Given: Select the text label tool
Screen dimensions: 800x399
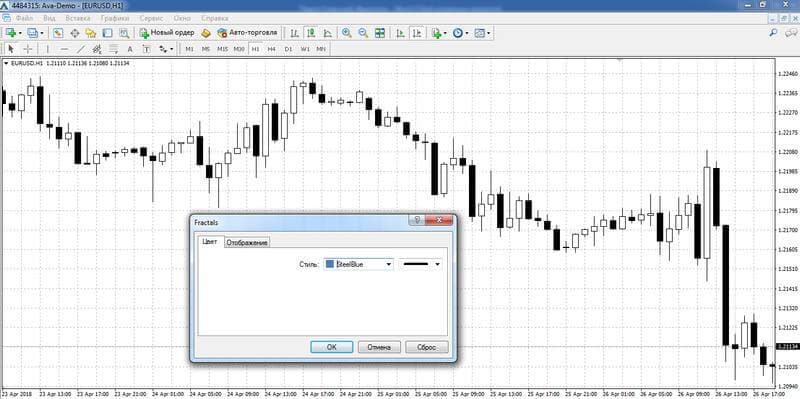Looking at the screenshot, I should click(146, 49).
